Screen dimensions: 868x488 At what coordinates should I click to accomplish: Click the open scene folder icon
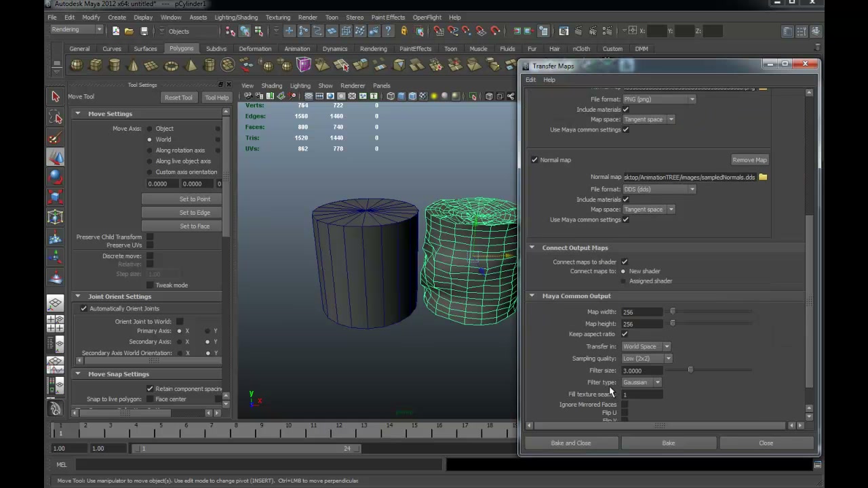(130, 31)
